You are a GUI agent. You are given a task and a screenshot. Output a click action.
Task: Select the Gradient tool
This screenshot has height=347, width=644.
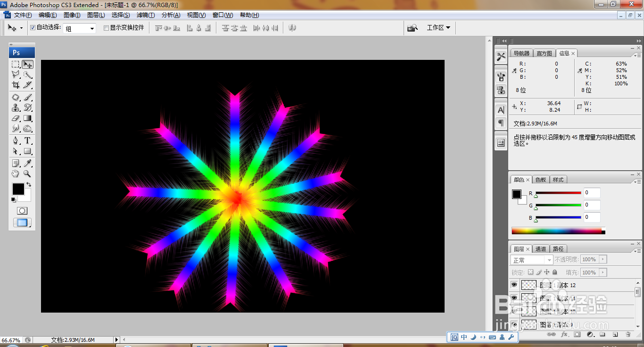pos(28,118)
